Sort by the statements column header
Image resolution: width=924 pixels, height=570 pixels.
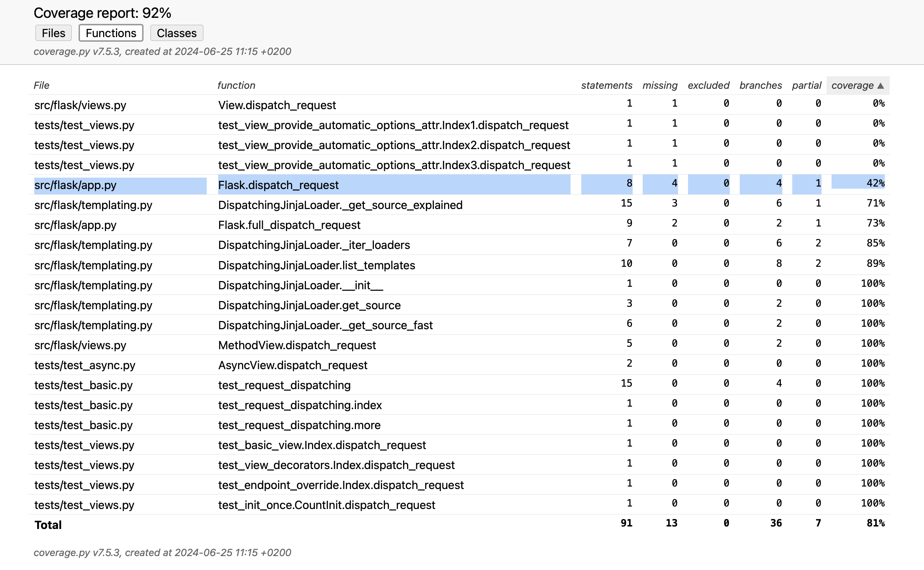point(606,86)
